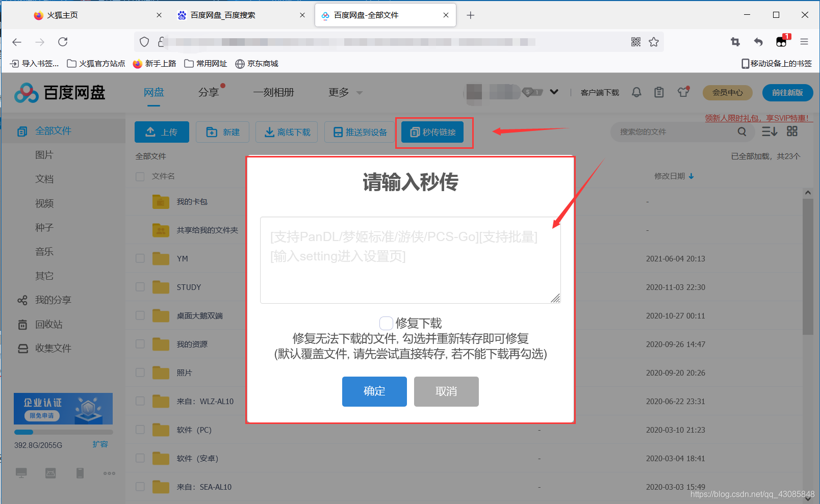The width and height of the screenshot is (820, 504).
Task: Click the 新建 folder button
Action: pos(222,132)
